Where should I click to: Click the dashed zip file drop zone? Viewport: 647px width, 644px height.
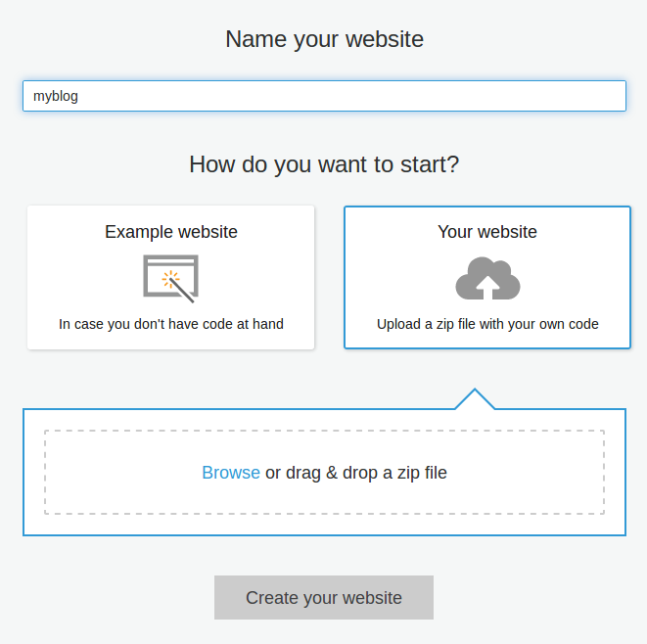pyautogui.click(x=324, y=473)
